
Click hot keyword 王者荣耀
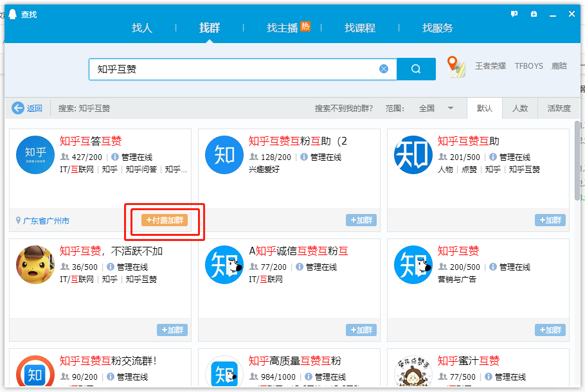click(491, 66)
